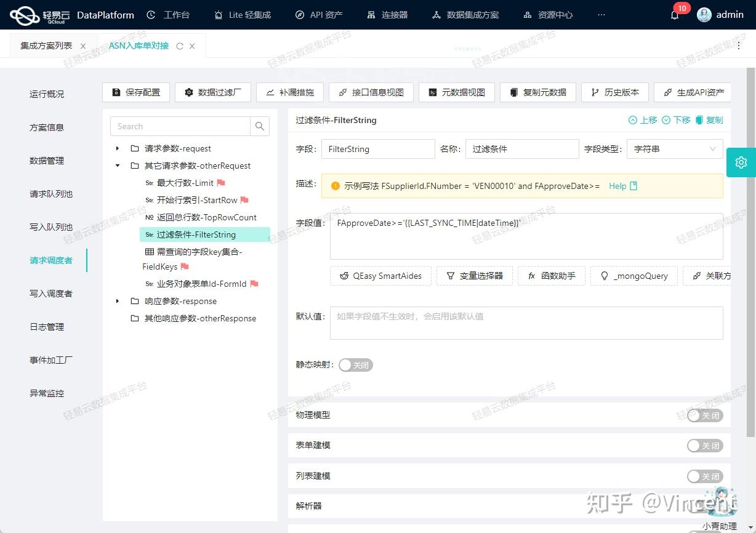
Task: Click the 复制元数据 icon
Action: coord(537,92)
